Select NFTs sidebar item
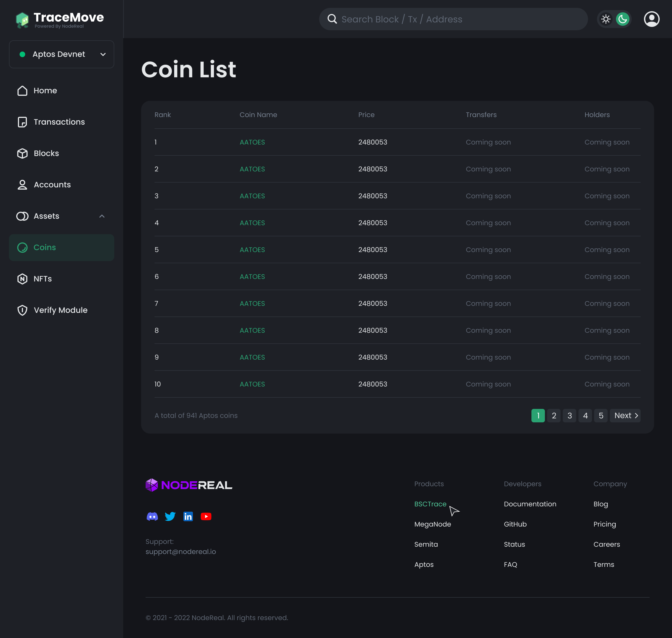Viewport: 672px width, 638px height. (43, 279)
